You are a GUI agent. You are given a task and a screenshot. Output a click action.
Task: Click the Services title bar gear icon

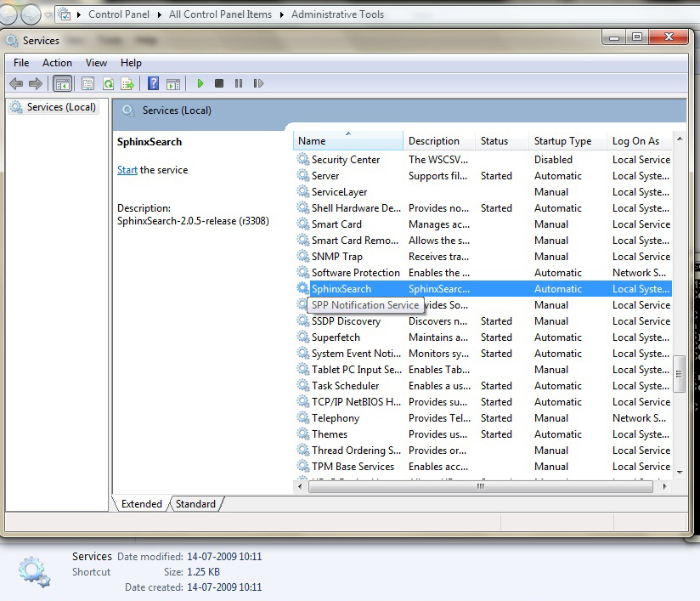tap(12, 41)
